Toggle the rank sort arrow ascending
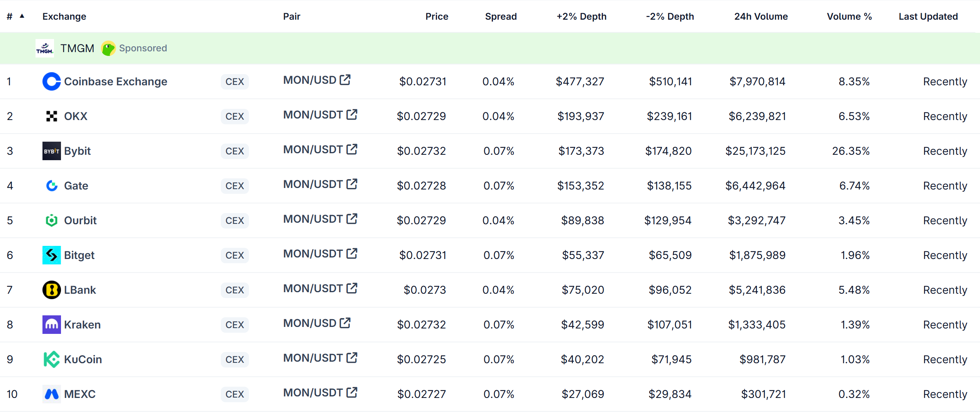 22,16
